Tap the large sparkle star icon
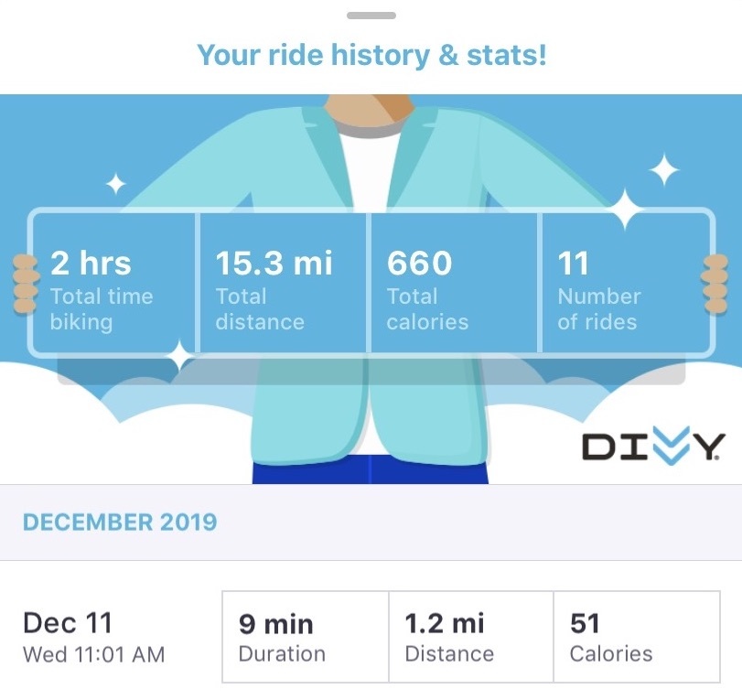This screenshot has width=742, height=700. [627, 210]
